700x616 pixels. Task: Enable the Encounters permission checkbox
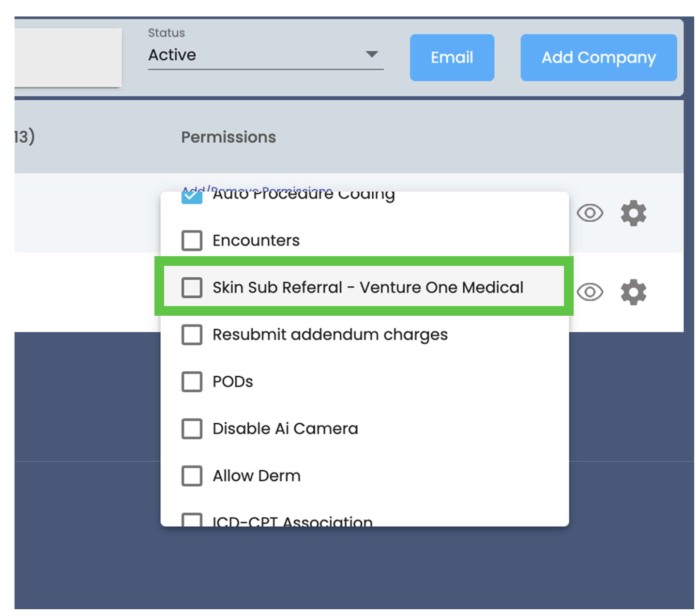192,240
